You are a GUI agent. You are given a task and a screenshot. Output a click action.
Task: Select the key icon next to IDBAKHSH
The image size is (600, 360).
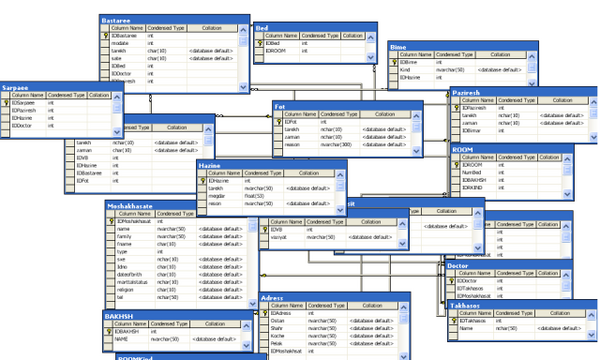tap(109, 331)
